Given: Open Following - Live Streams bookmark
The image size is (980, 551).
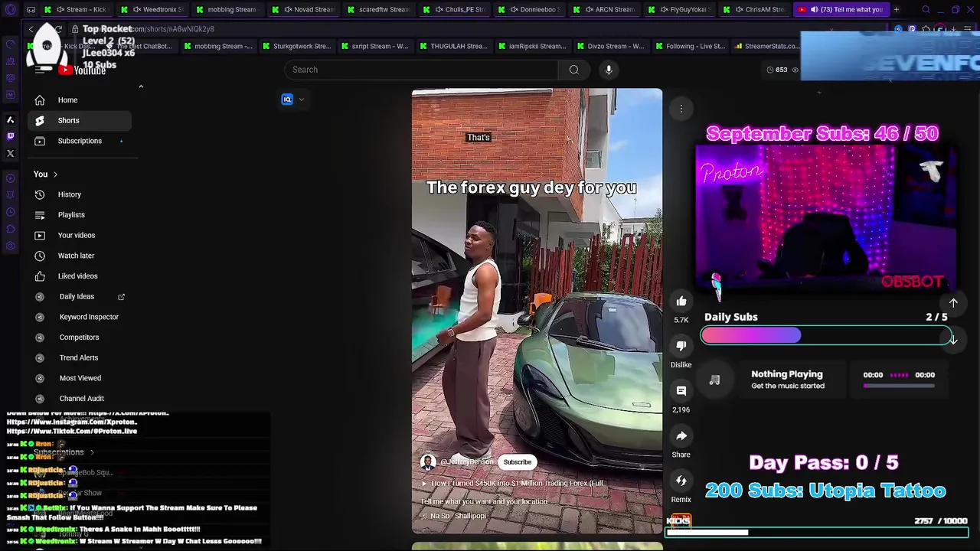Looking at the screenshot, I should pyautogui.click(x=689, y=46).
